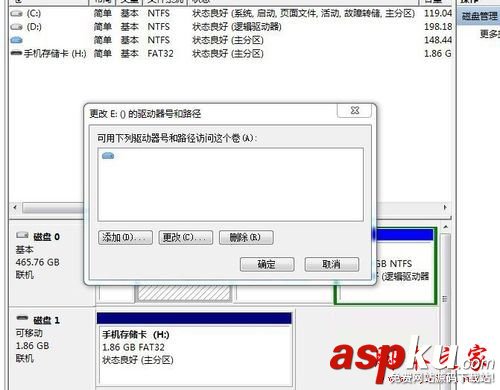Click the C: drive volume icon

tap(16, 14)
